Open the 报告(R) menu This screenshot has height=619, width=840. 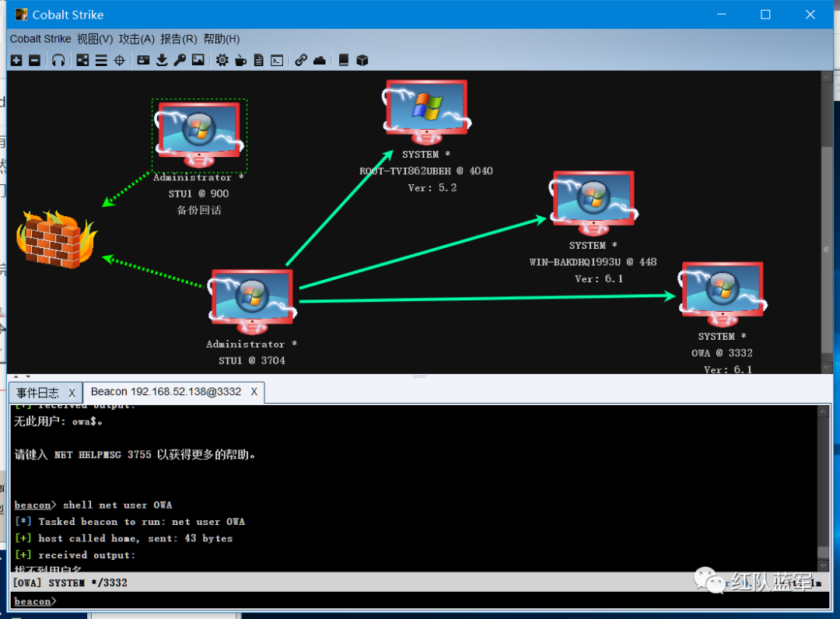(x=179, y=39)
